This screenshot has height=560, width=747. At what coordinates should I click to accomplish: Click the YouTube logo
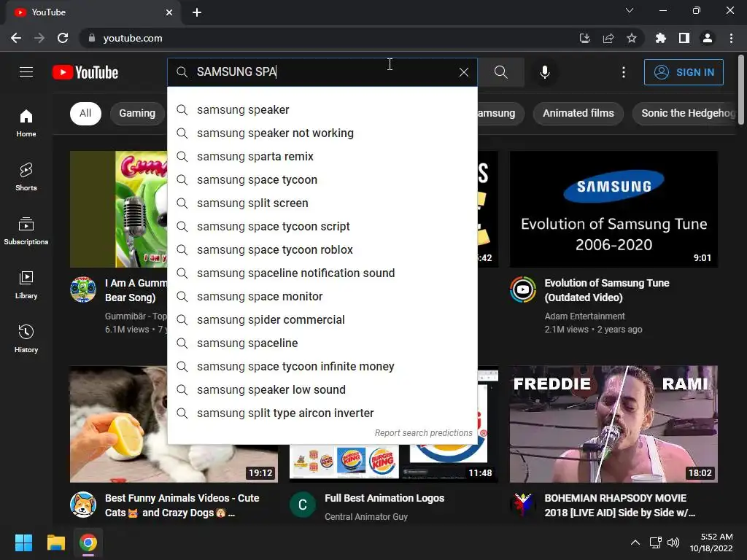click(x=85, y=72)
